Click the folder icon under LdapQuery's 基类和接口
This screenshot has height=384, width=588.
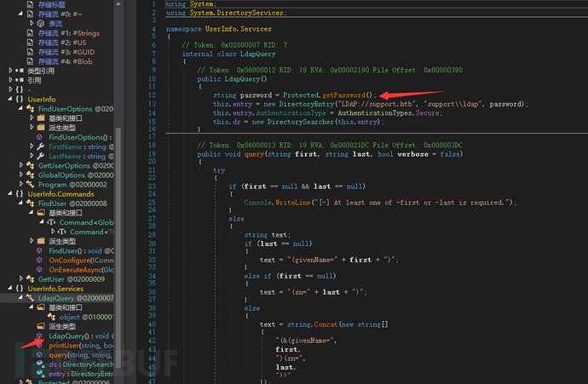point(41,307)
